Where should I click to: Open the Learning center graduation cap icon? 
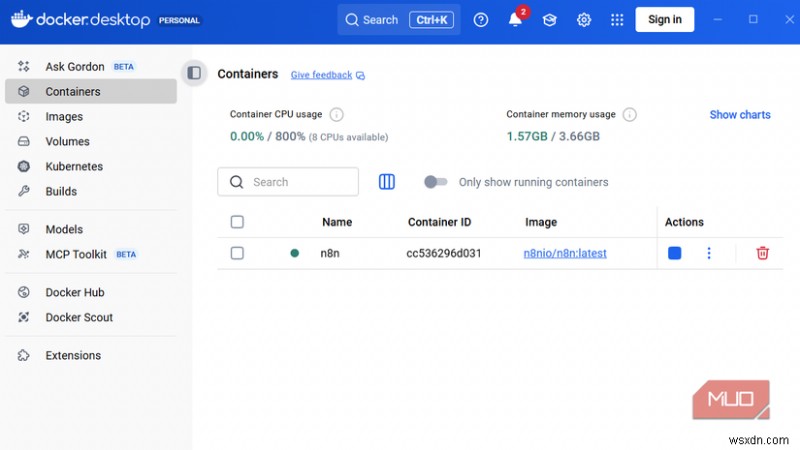click(x=549, y=20)
